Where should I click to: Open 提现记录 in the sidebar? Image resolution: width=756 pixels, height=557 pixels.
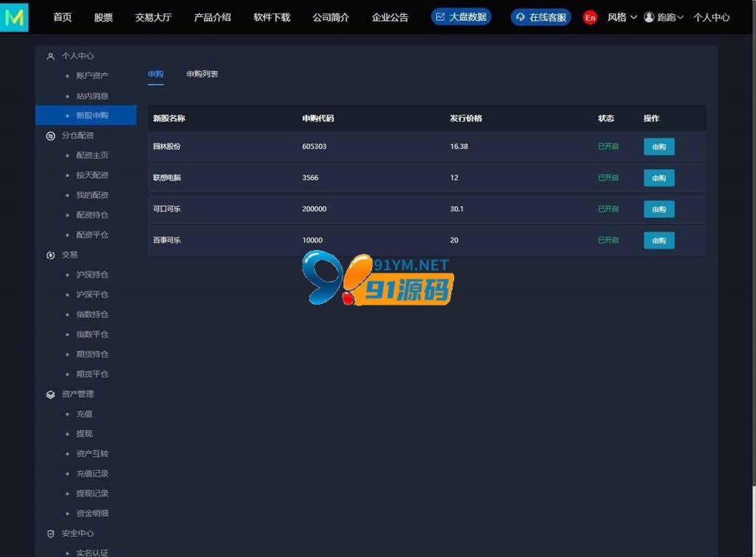[92, 494]
